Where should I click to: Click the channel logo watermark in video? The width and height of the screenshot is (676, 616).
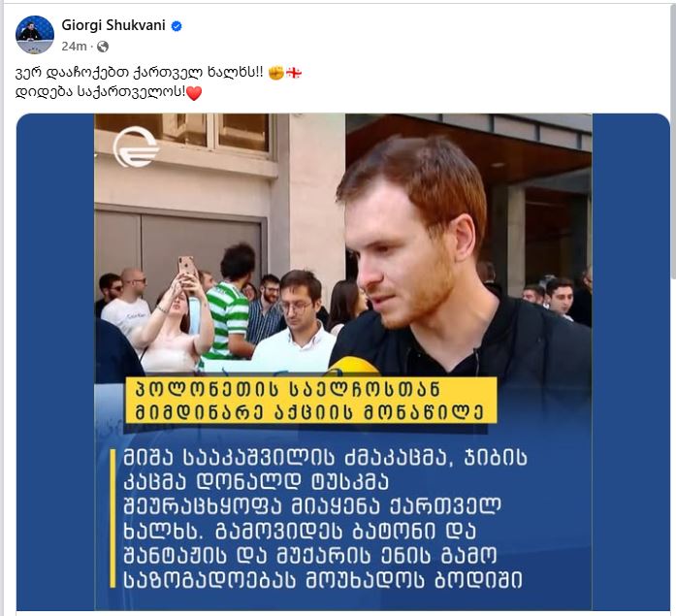[x=135, y=146]
